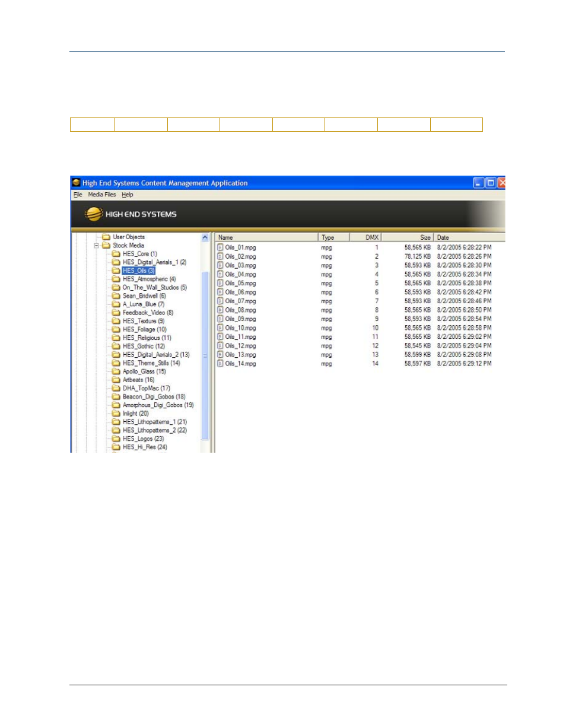Screen dimensions: 566x728
Task: Click the HES_Foliage (10) folder icon
Action: click(116, 329)
